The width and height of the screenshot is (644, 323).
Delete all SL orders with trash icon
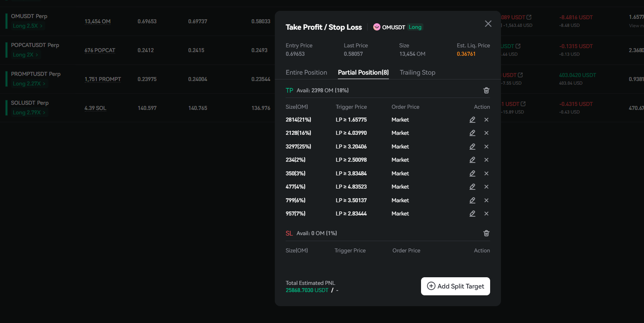coord(486,234)
